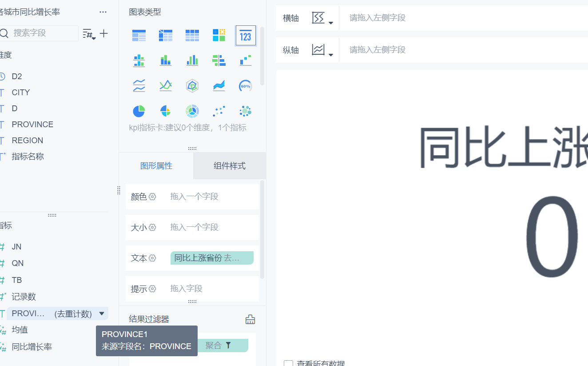Switch to the 图形属性 tab

click(156, 166)
